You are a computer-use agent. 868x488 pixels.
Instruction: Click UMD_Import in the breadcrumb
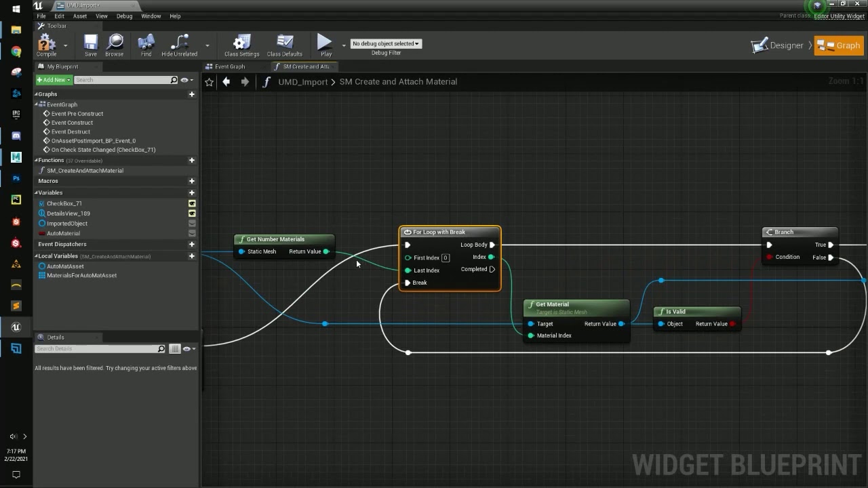pos(302,81)
